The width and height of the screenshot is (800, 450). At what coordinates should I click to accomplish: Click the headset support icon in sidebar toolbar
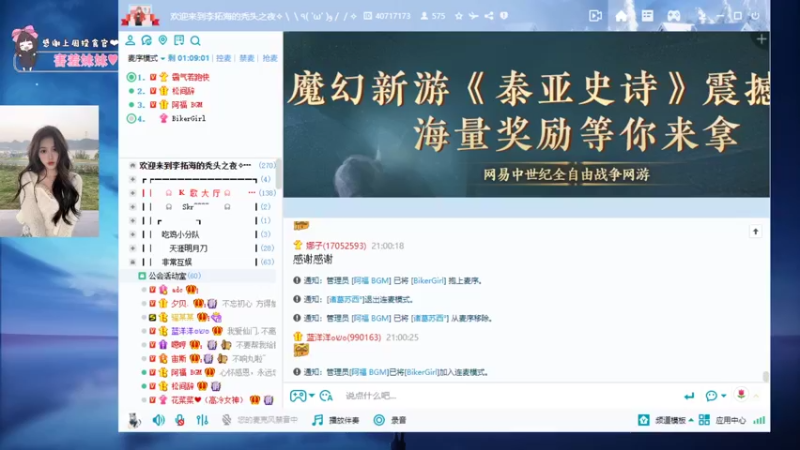pos(146,40)
